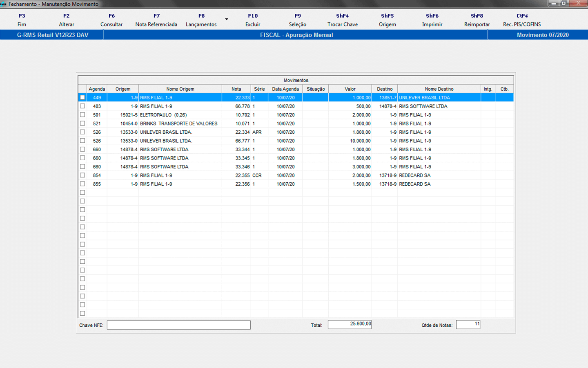
Task: Tick the checkbox for agenda 501 ELETROPAULO
Action: coord(82,115)
